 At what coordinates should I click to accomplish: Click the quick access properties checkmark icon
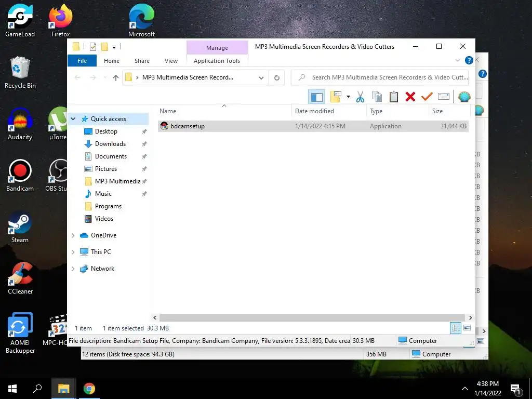coord(92,47)
